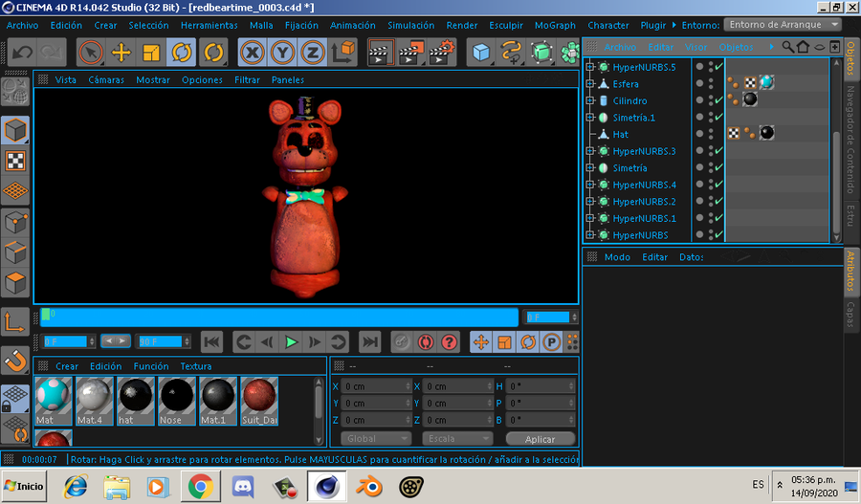This screenshot has height=504, width=861.
Task: Open the Escala size mode dropdown
Action: 457,439
